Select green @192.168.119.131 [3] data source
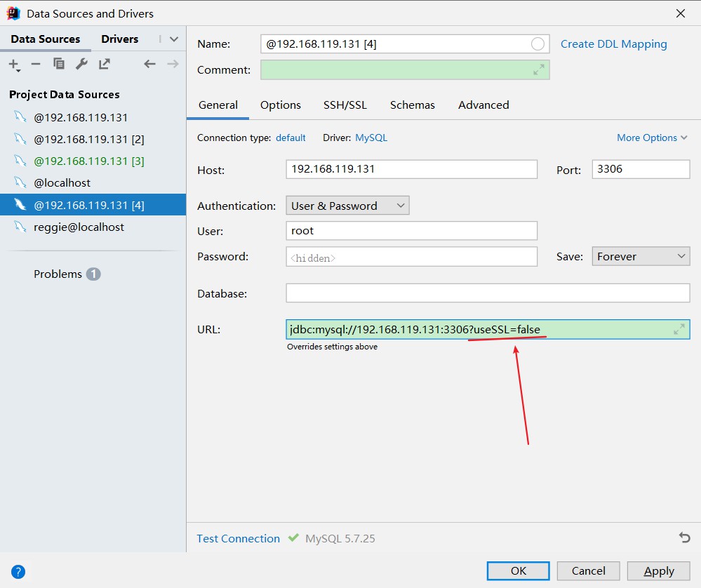Viewport: 701px width, 588px height. pyautogui.click(x=93, y=161)
